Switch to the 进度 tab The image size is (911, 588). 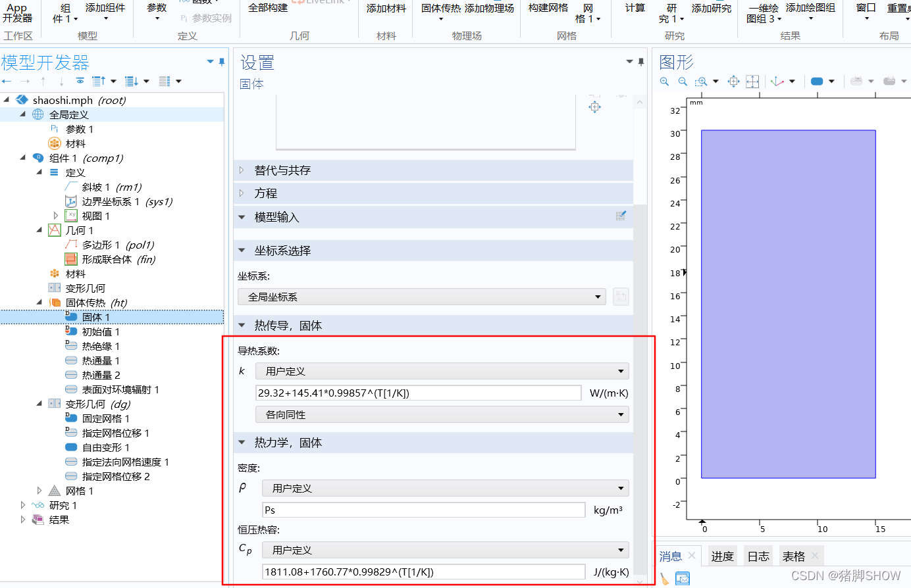[722, 556]
